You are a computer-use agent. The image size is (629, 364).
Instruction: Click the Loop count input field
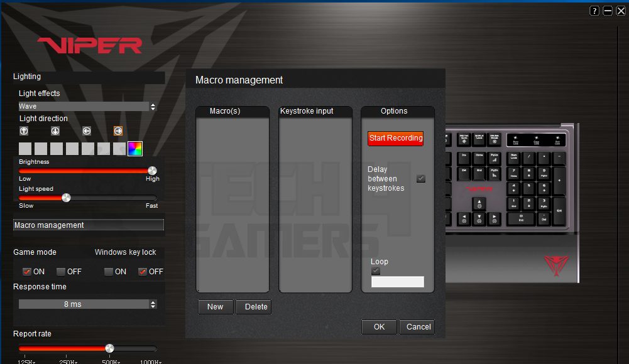pos(398,282)
